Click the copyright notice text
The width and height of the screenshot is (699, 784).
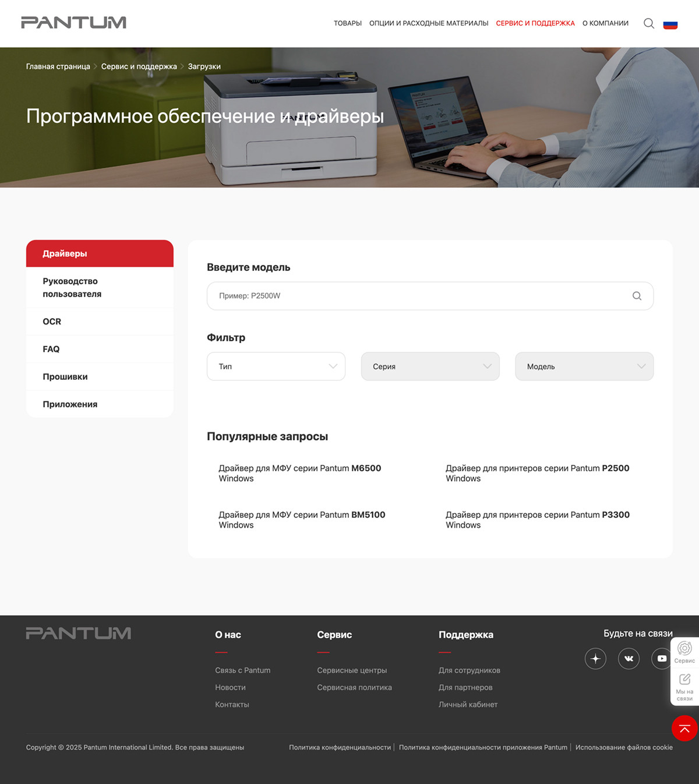135,747
